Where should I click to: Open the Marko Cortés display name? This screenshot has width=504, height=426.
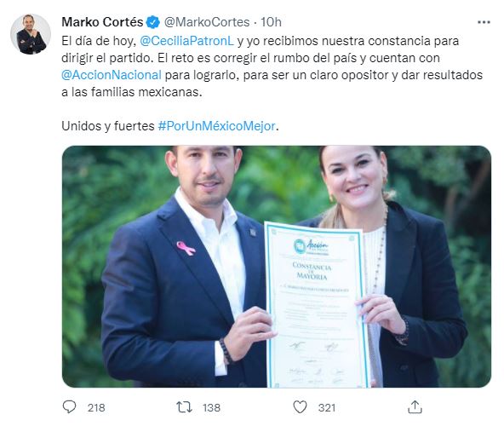pyautogui.click(x=102, y=22)
